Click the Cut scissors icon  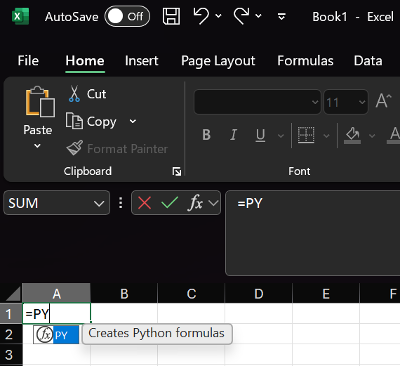click(74, 94)
